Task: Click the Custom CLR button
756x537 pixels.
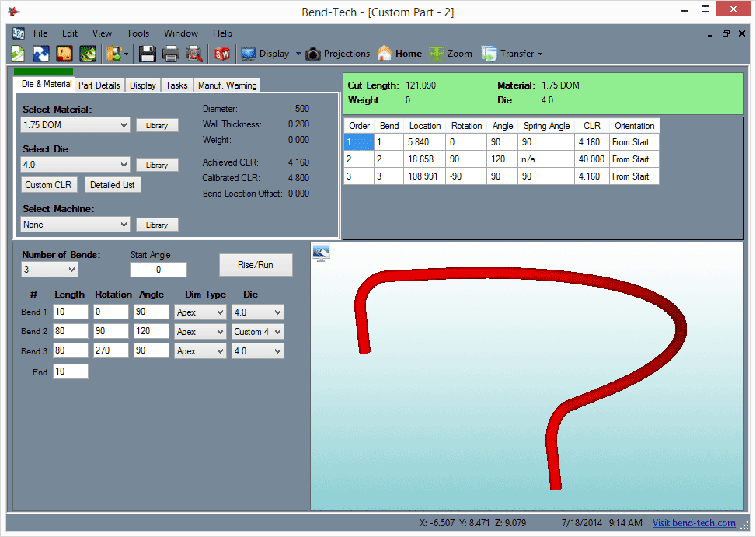Action: 48,185
